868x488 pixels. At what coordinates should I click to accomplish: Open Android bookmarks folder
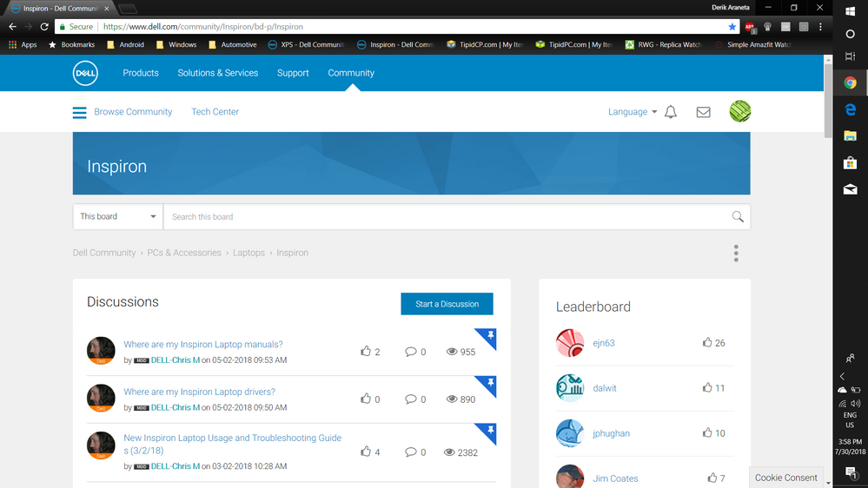(125, 45)
